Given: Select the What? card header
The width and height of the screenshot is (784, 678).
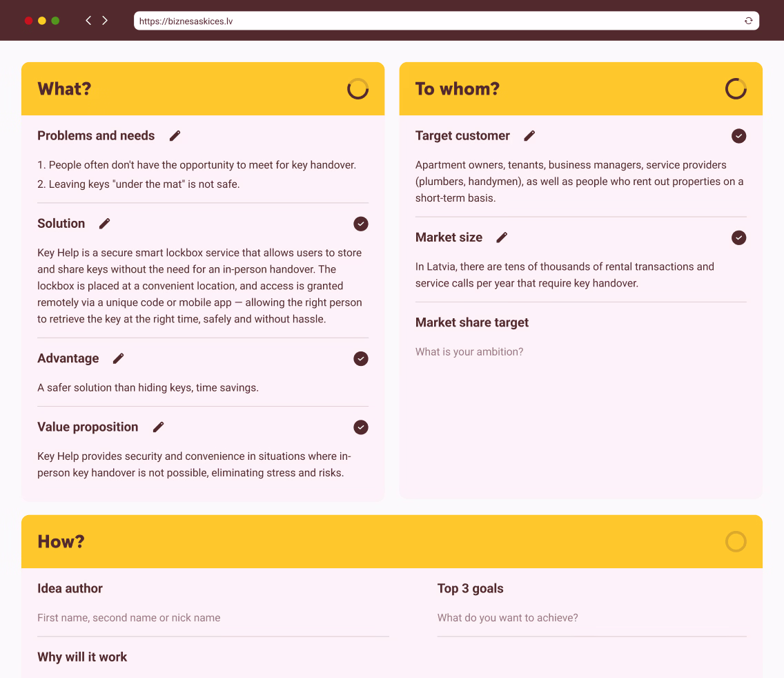Looking at the screenshot, I should pos(64,88).
